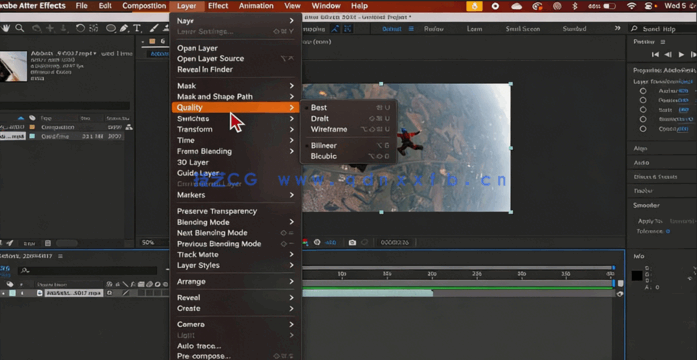Select the Pen tool

(124, 28)
